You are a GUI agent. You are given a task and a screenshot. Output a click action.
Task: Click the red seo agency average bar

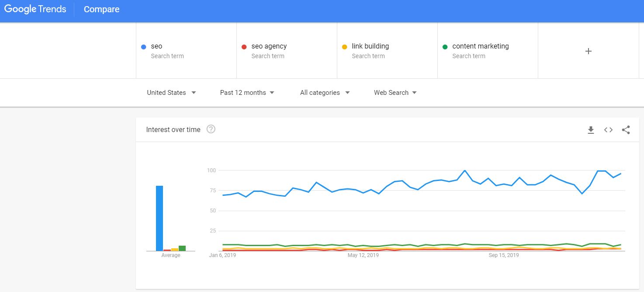[167, 250]
